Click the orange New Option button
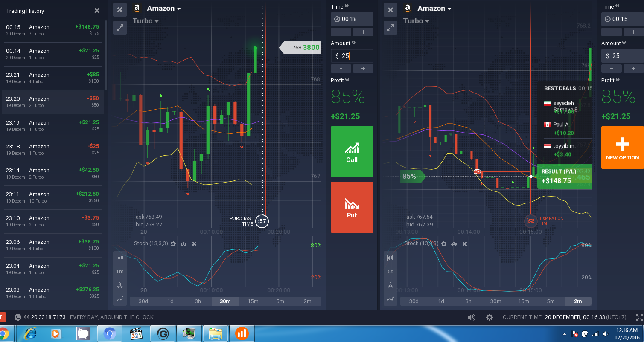 [x=623, y=148]
